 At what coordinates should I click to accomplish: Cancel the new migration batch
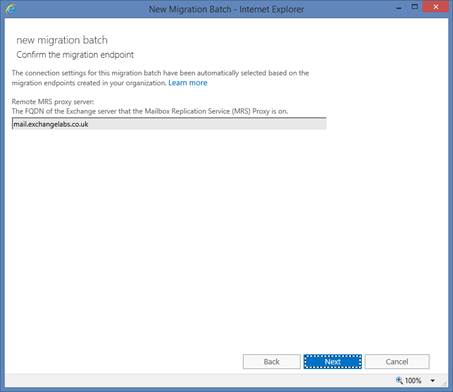(397, 362)
